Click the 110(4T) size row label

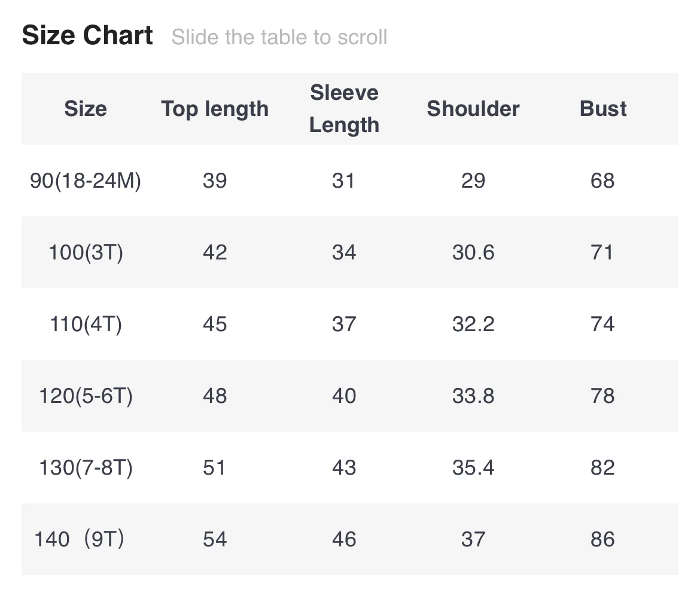point(86,324)
